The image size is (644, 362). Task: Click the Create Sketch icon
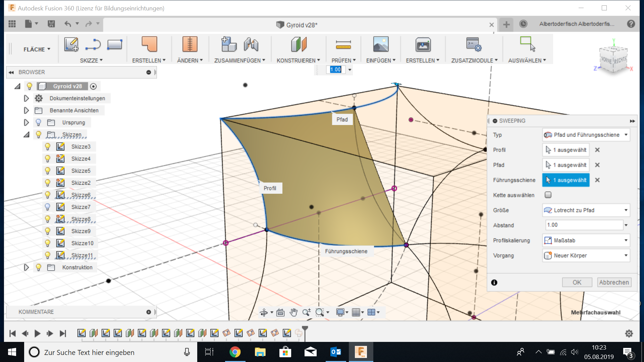71,45
